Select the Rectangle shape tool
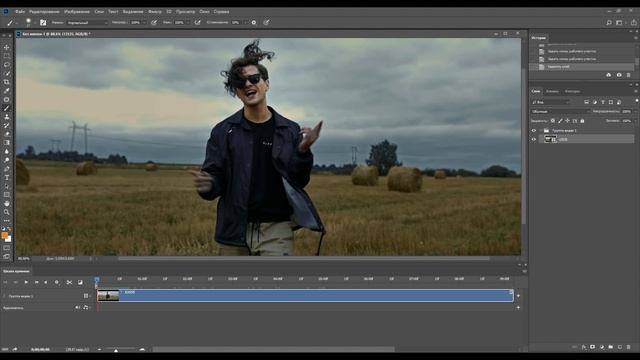The width and height of the screenshot is (640, 360). (7, 195)
